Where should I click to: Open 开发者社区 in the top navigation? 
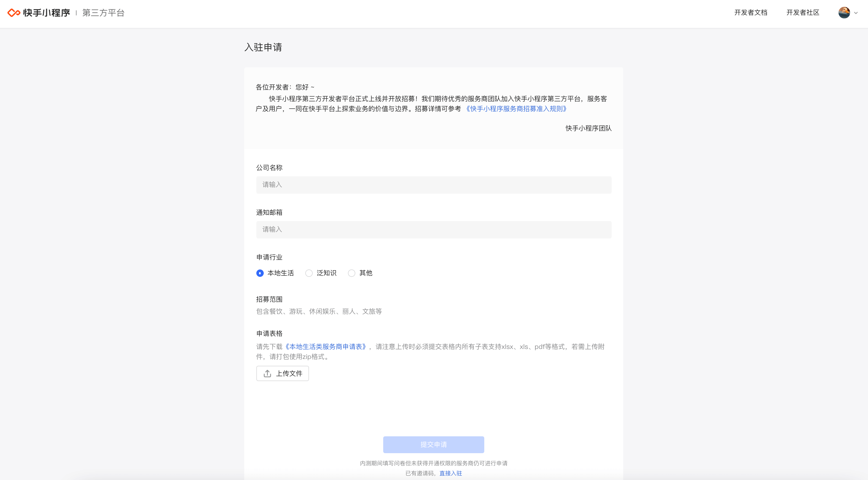click(x=803, y=13)
